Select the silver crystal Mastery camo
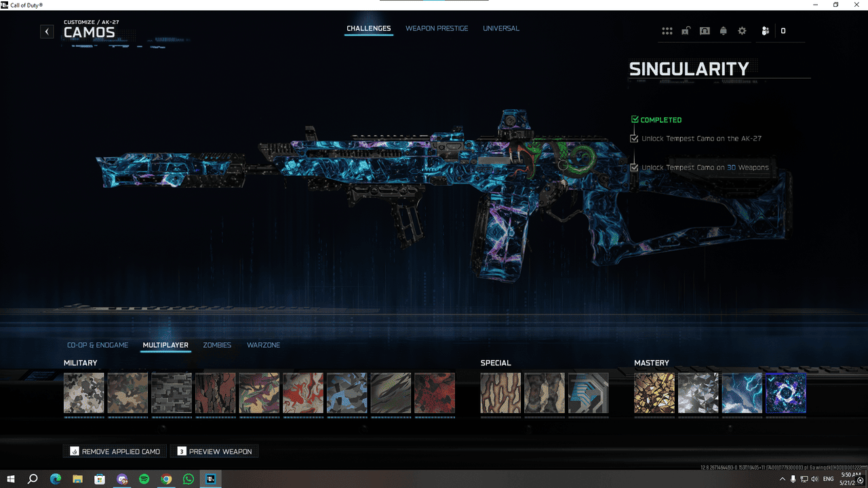This screenshot has height=488, width=868. pyautogui.click(x=698, y=393)
